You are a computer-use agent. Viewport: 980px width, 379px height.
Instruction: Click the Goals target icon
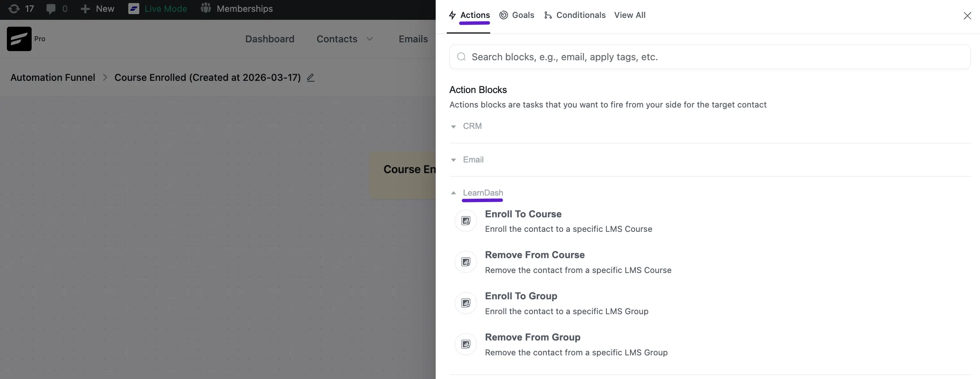coord(504,15)
